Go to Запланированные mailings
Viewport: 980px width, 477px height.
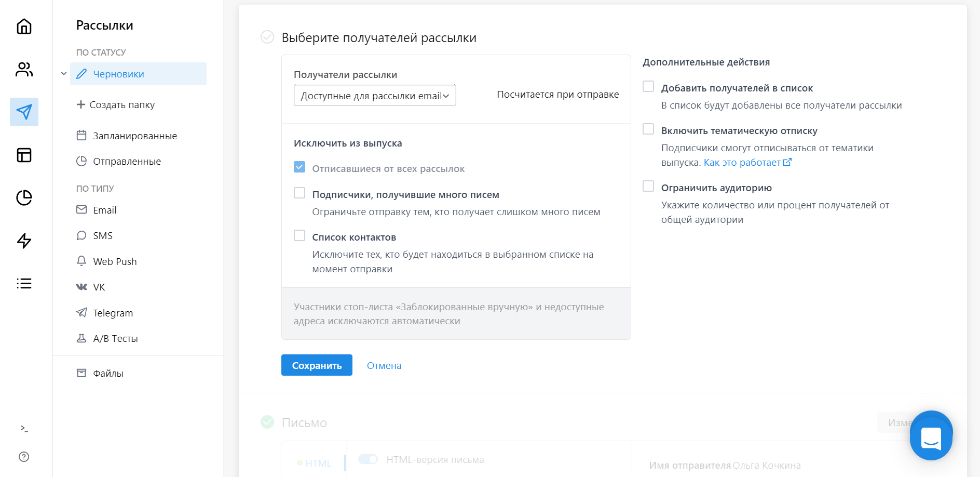pyautogui.click(x=135, y=136)
